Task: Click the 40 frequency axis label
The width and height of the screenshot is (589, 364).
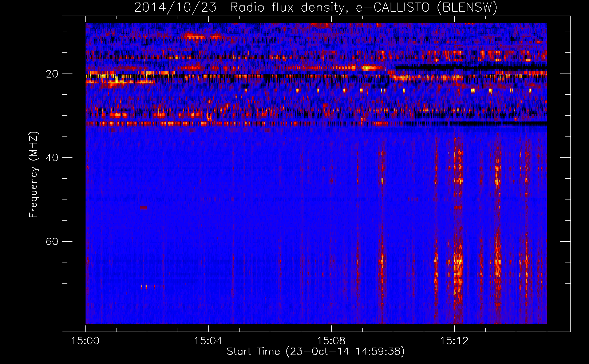Action: pyautogui.click(x=52, y=158)
